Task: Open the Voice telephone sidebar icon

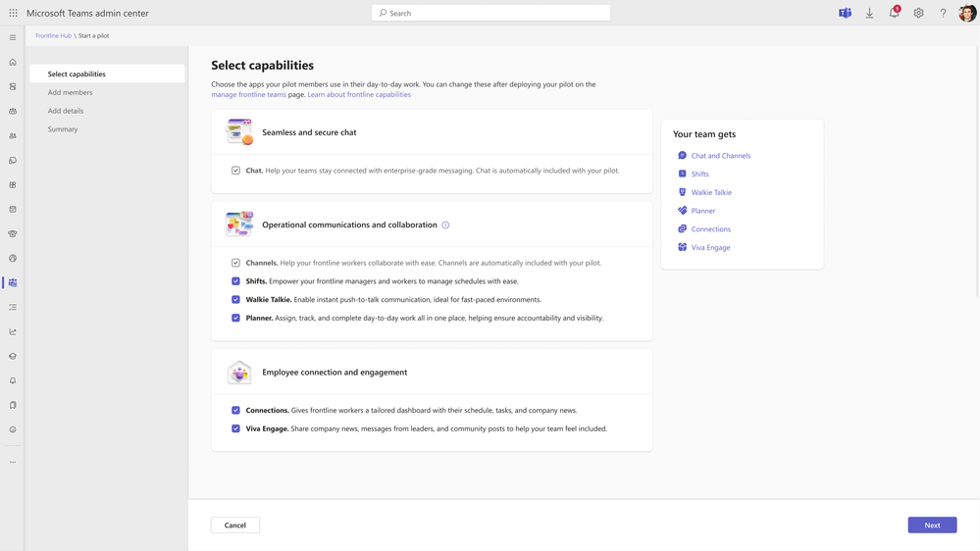Action: click(13, 233)
